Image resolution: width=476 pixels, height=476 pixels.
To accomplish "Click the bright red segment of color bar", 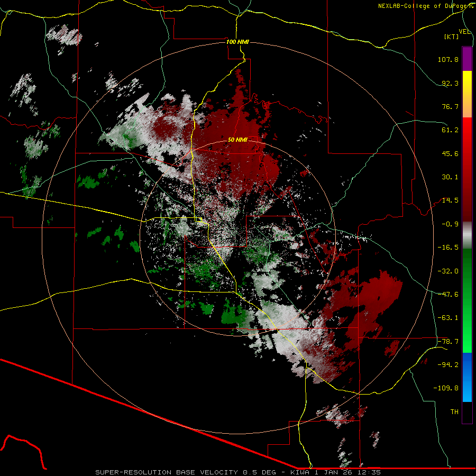I will (467, 131).
